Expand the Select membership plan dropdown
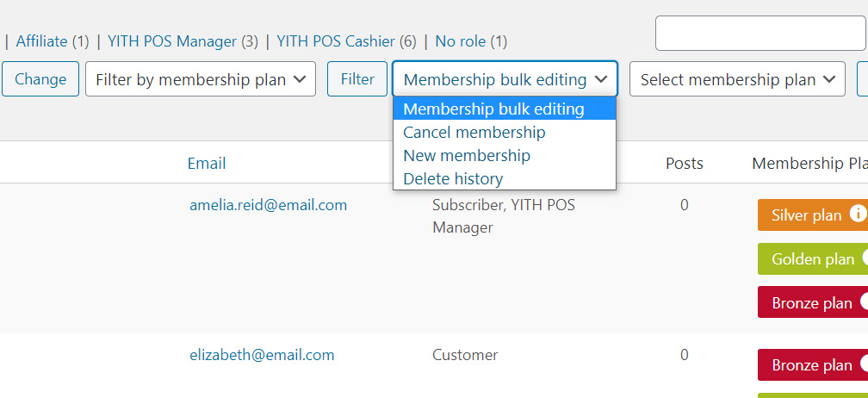868x398 pixels. coord(737,79)
